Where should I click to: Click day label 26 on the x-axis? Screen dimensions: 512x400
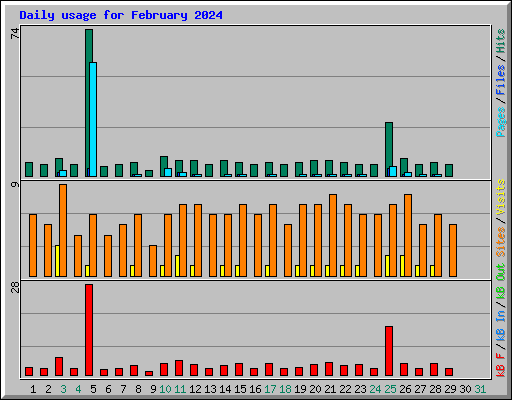point(405,389)
